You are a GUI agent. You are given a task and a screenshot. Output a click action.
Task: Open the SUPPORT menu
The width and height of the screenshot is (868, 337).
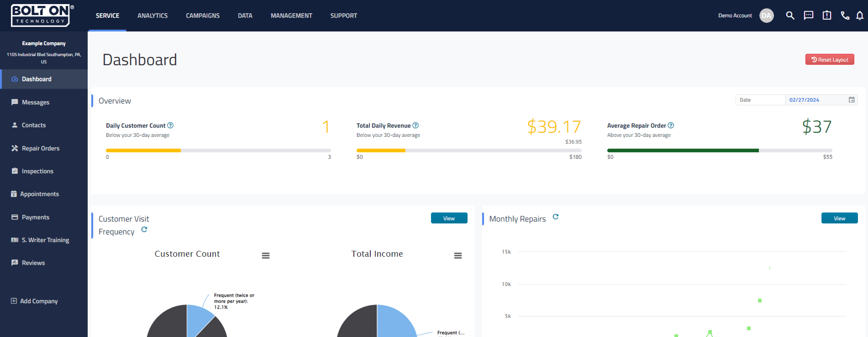tap(344, 16)
